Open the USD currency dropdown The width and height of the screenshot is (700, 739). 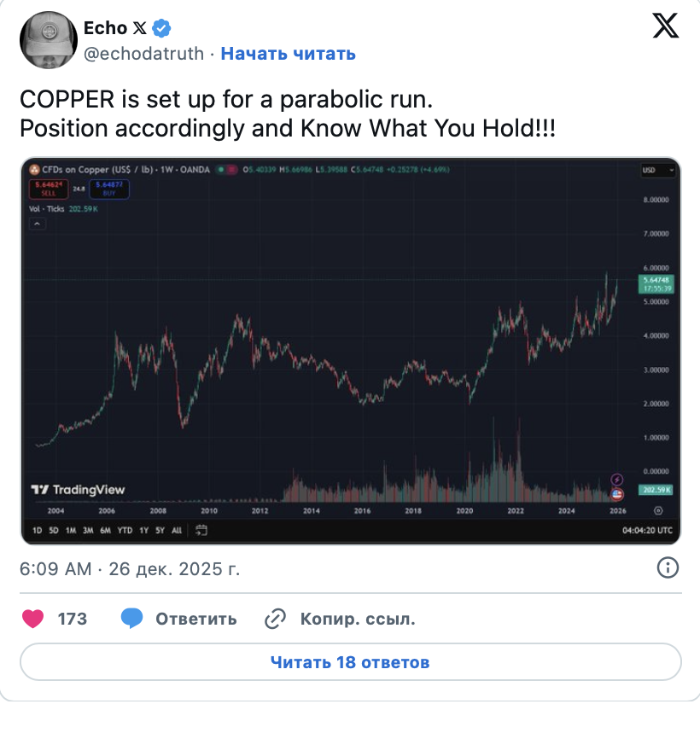point(658,171)
